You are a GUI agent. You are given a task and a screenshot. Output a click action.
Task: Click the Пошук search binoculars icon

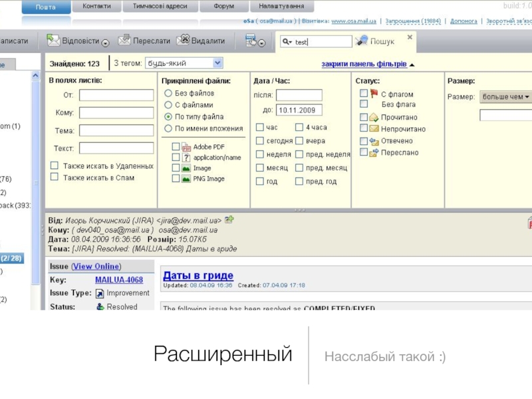click(362, 41)
